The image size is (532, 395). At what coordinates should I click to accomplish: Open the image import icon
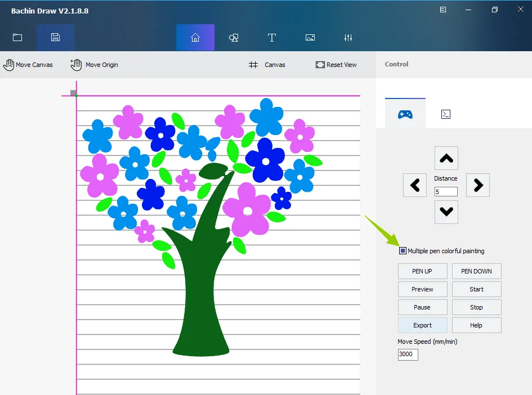pos(310,38)
